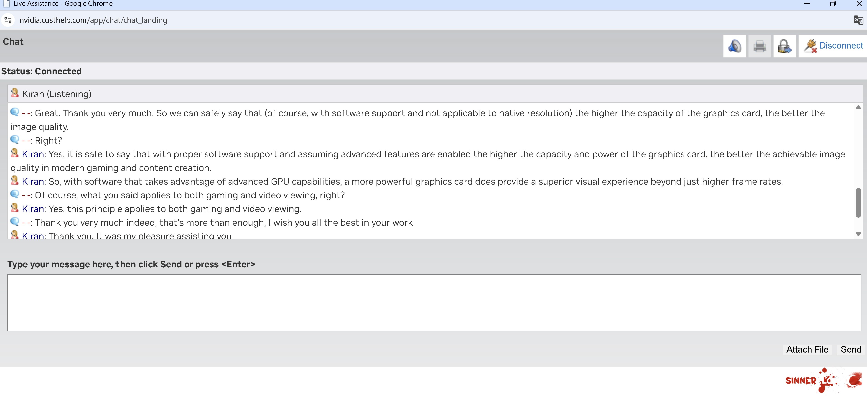The height and width of the screenshot is (397, 868).
Task: Click avatar next to "Yes, this principle applies"
Action: [x=15, y=208]
